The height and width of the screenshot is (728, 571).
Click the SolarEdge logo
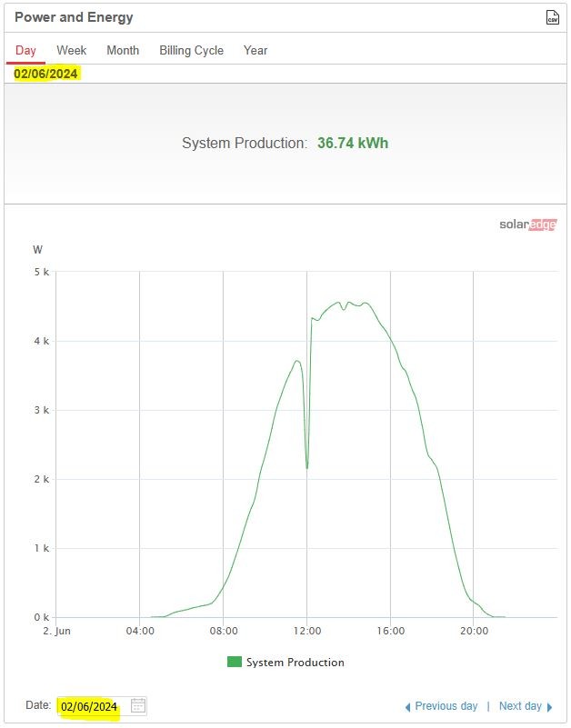pos(527,224)
